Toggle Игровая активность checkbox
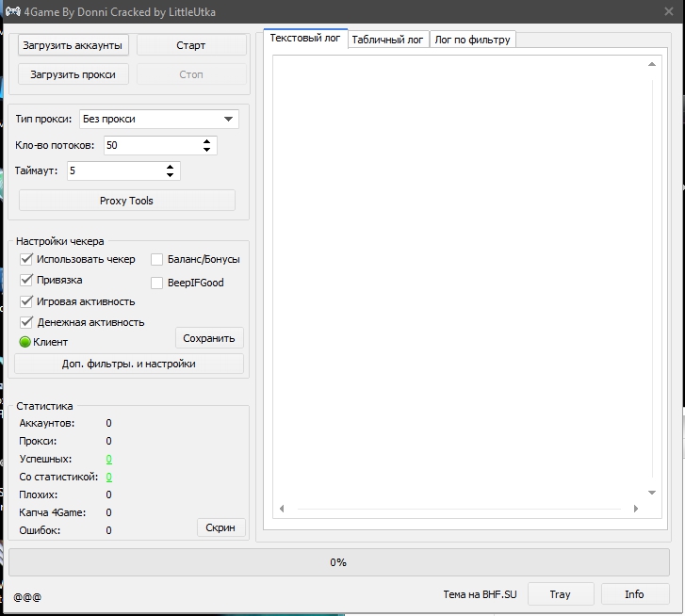 (x=26, y=301)
